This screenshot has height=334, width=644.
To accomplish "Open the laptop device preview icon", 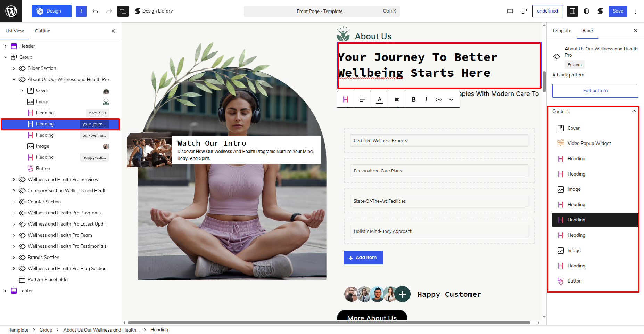I will click(510, 11).
